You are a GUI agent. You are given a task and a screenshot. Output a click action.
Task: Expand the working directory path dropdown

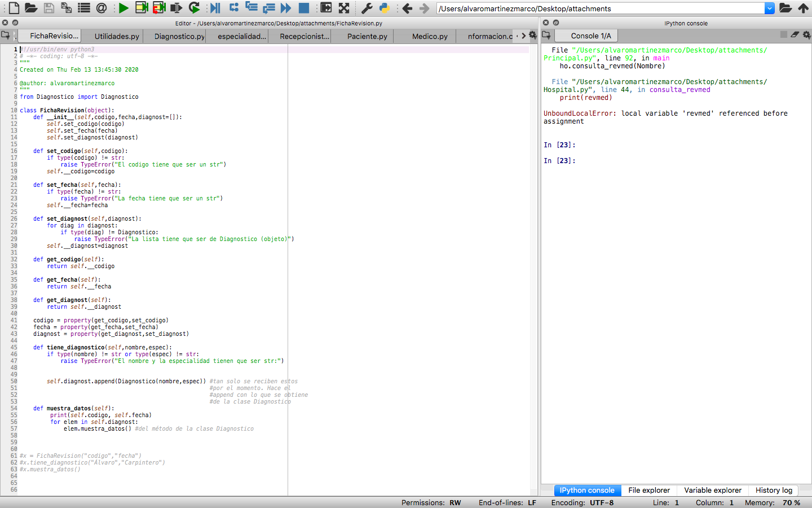click(x=770, y=8)
